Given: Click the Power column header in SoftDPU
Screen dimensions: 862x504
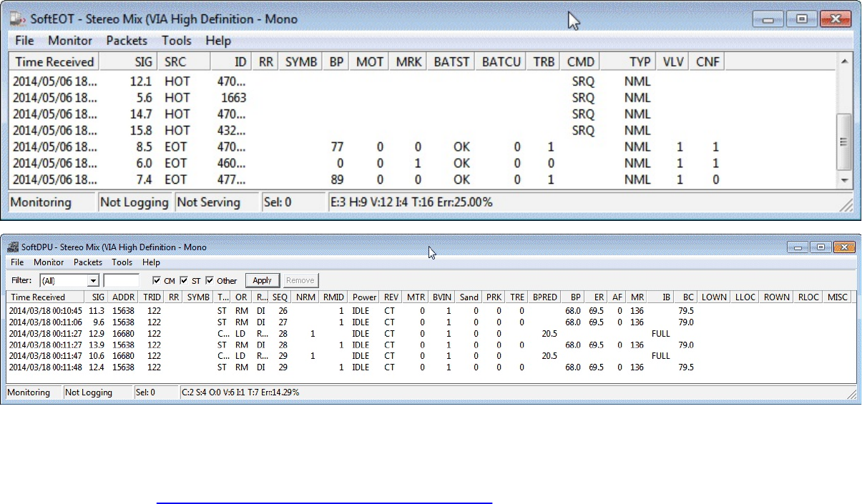Looking at the screenshot, I should [365, 297].
